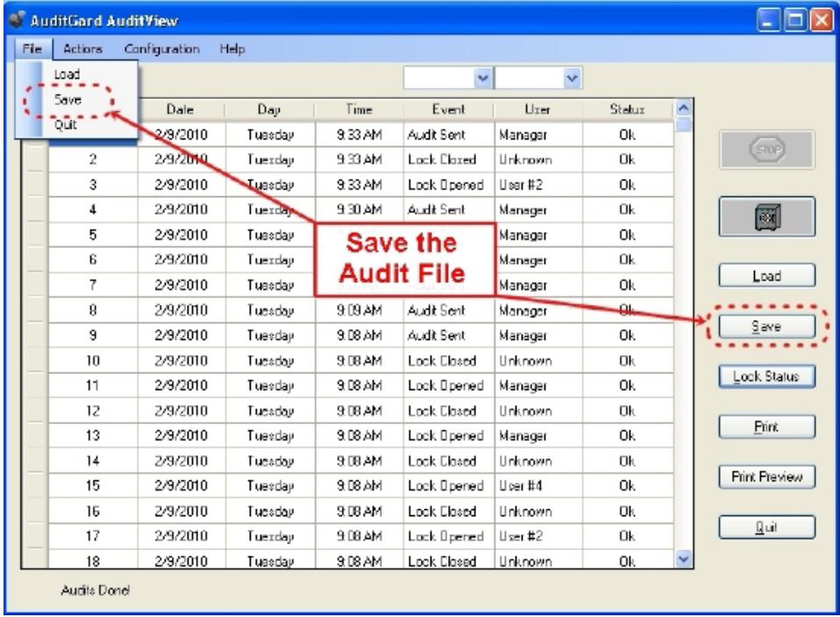Expand the second combo box above the table
The width and height of the screenshot is (840, 617).
pyautogui.click(x=573, y=79)
